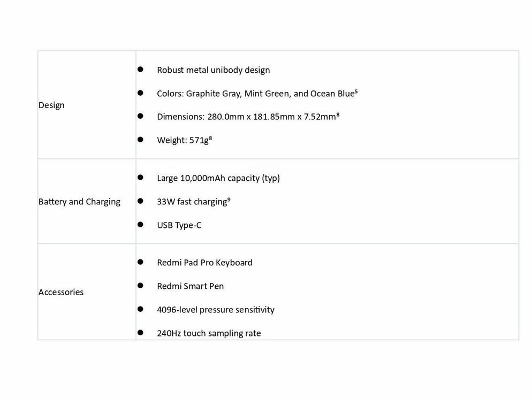Click the Design row label

click(x=51, y=105)
